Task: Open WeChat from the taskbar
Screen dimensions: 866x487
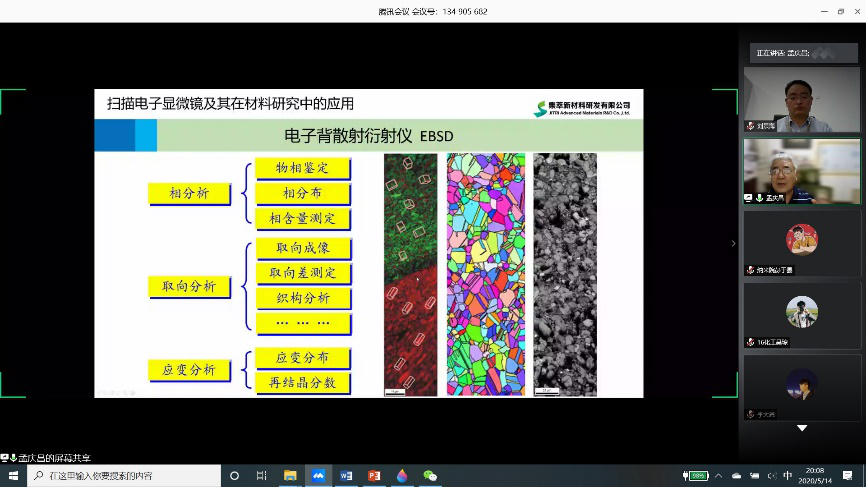Action: click(x=430, y=476)
